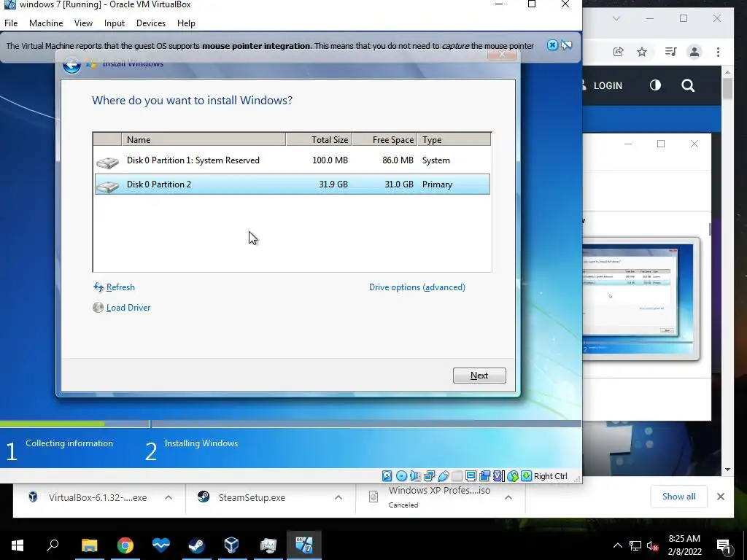
Task: Expand options for Windows XP Professional iso download
Action: [x=508, y=497]
